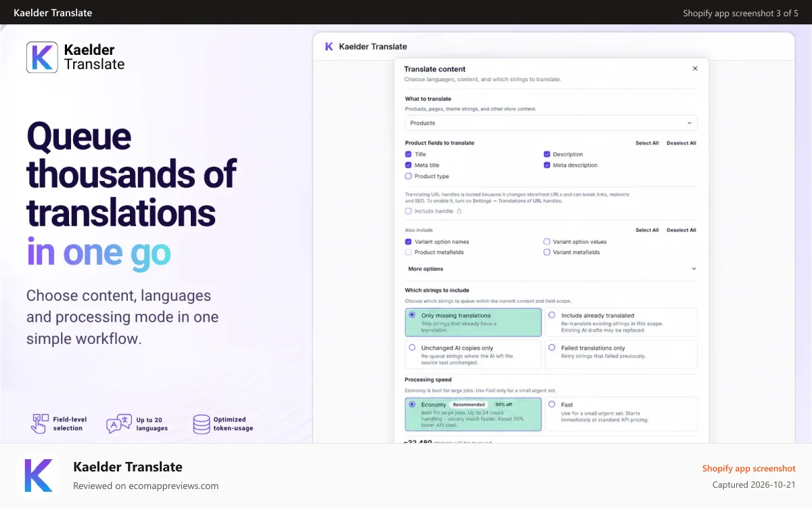The height and width of the screenshot is (508, 812).
Task: Click the small K icon in app window bar
Action: (x=329, y=47)
